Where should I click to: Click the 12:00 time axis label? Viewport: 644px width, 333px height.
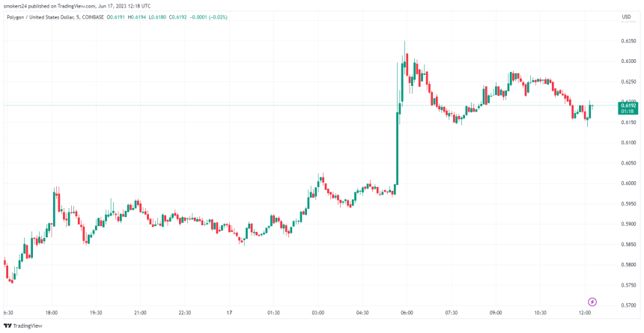tap(585, 312)
